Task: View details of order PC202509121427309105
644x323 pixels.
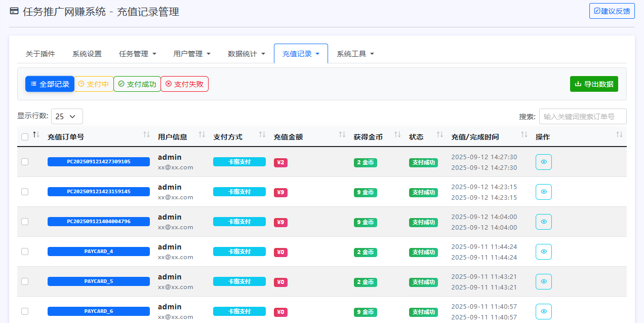Action: [543, 162]
